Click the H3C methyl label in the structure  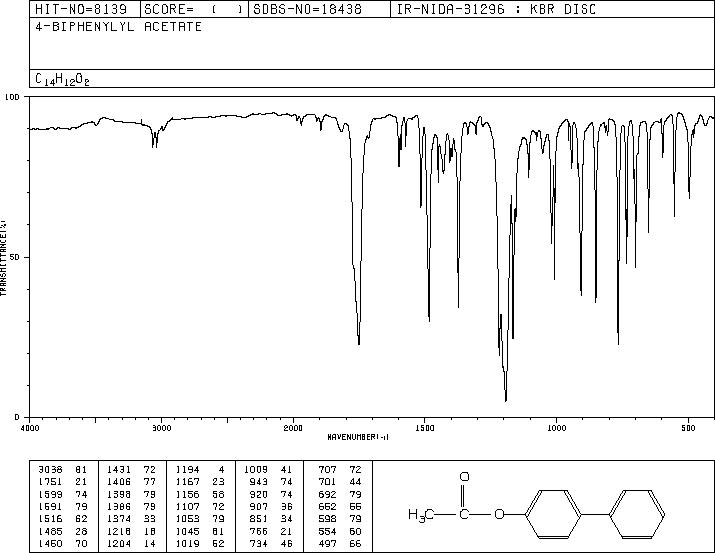pyautogui.click(x=420, y=515)
